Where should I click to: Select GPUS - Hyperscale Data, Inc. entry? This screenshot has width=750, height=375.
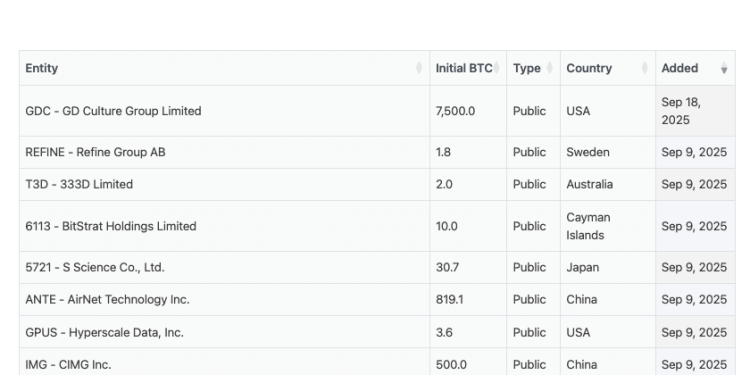(105, 332)
